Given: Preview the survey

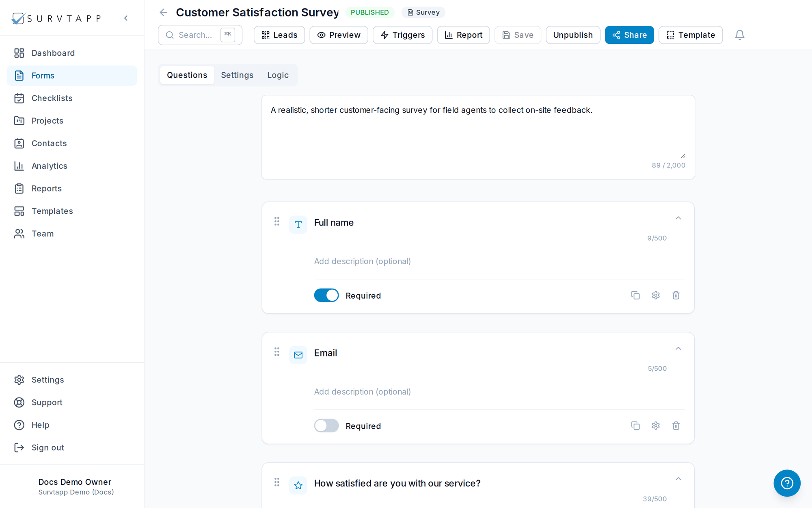Looking at the screenshot, I should [x=339, y=35].
